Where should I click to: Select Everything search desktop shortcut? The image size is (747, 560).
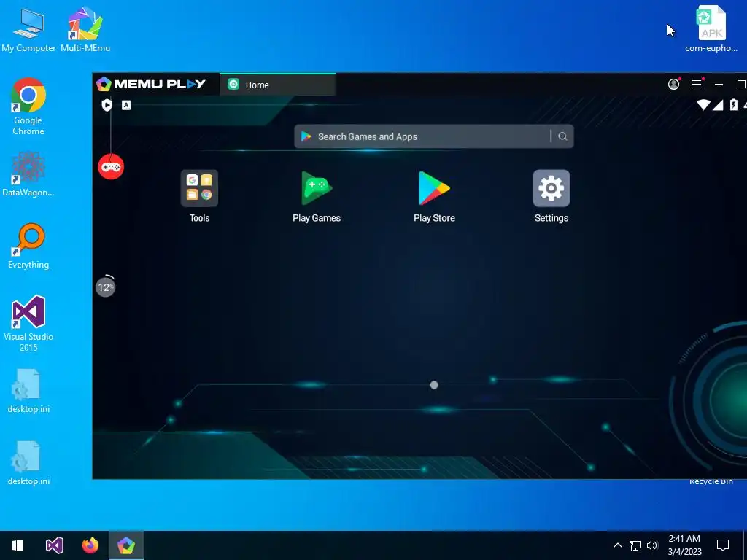coord(28,246)
